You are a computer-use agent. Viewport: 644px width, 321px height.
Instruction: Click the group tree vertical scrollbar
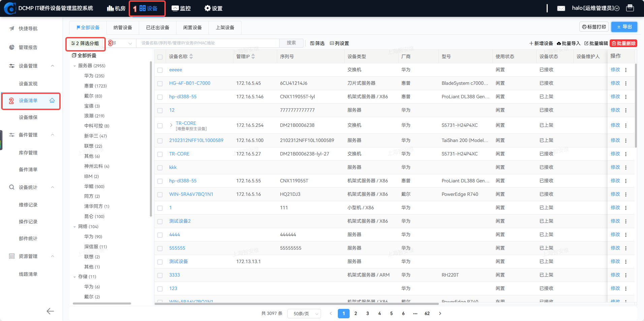(x=151, y=139)
